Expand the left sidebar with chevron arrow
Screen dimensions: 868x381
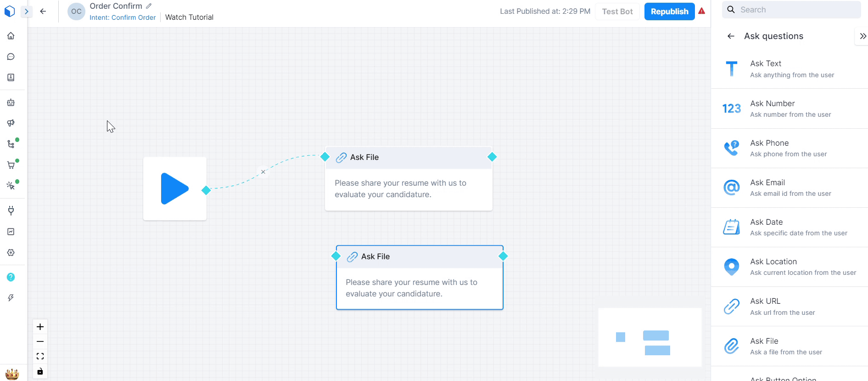point(27,11)
